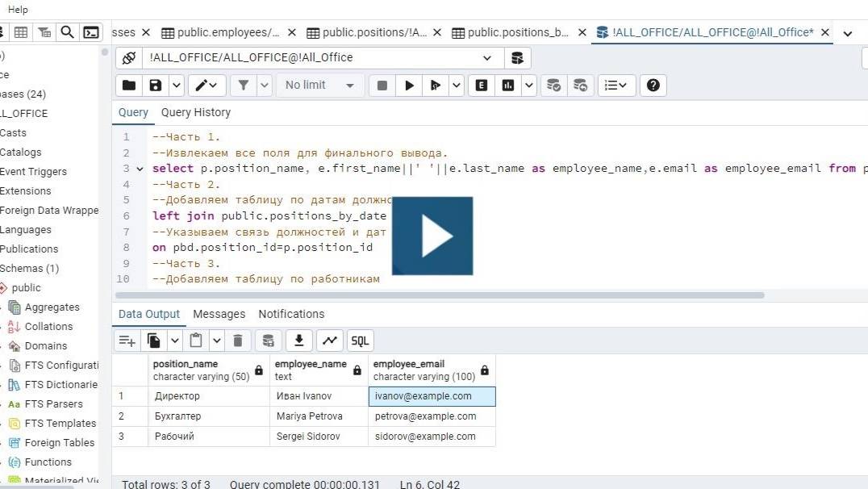Click the position_name column header
This screenshot has width=868, height=489.
point(209,370)
